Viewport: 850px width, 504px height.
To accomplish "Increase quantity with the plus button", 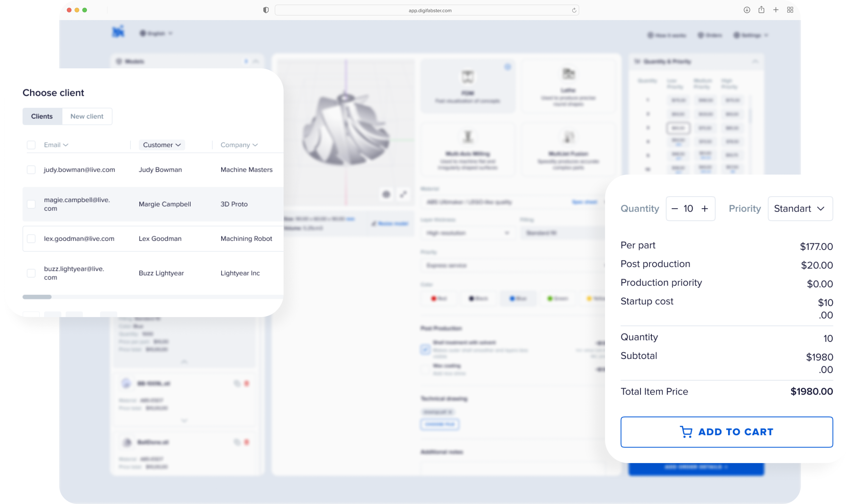I will click(705, 208).
